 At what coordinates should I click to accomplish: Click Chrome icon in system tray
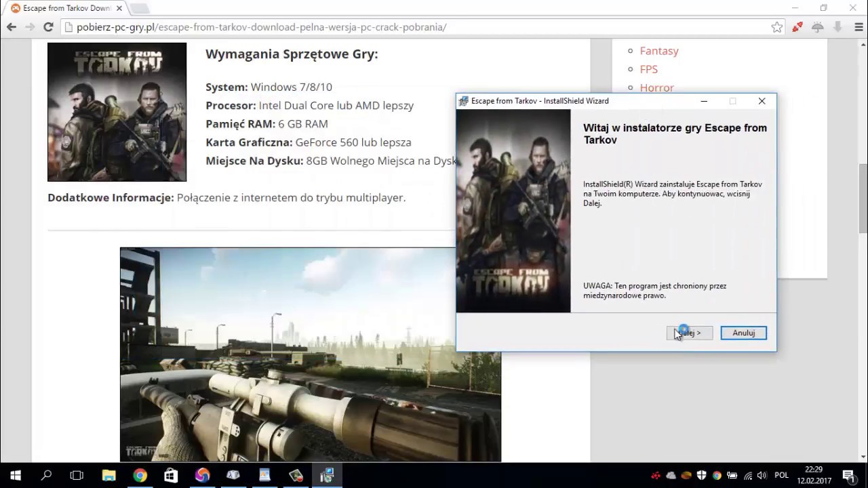[x=717, y=475]
